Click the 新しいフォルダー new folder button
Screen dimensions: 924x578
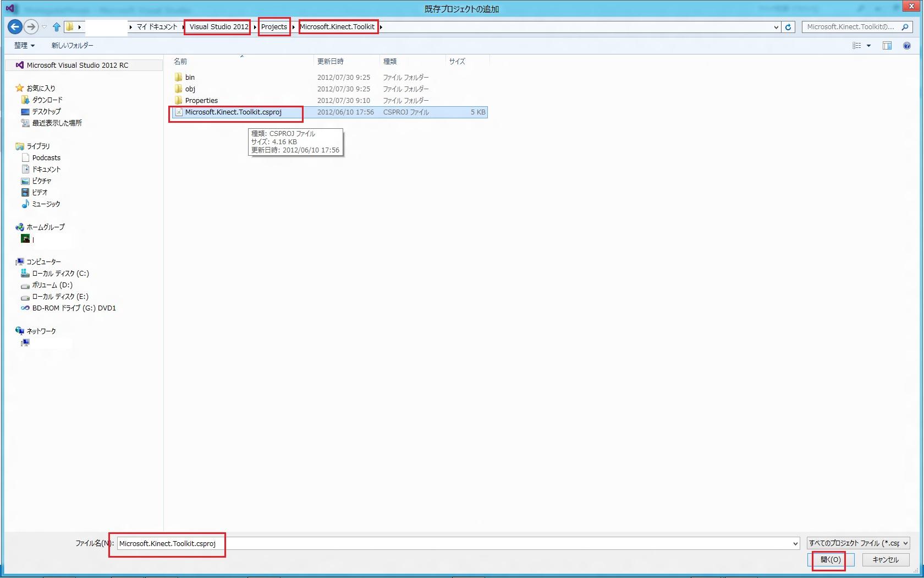point(73,46)
